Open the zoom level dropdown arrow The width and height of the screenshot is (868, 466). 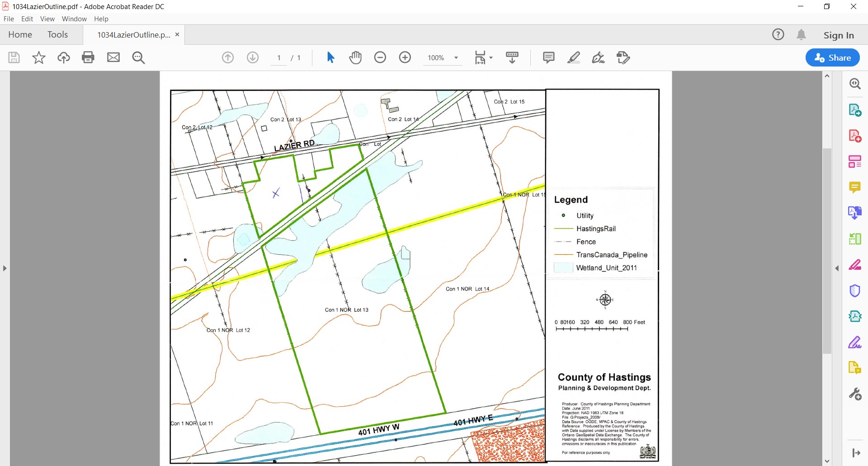[456, 58]
